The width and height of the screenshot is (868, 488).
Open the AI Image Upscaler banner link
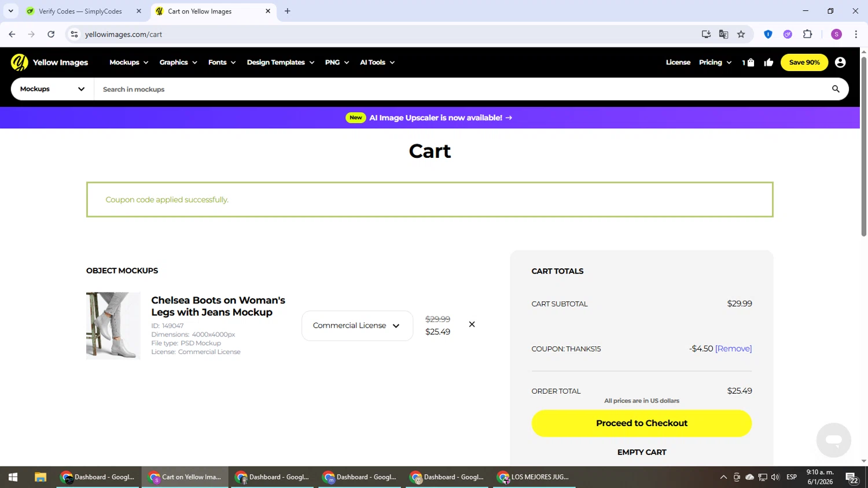[x=429, y=117]
